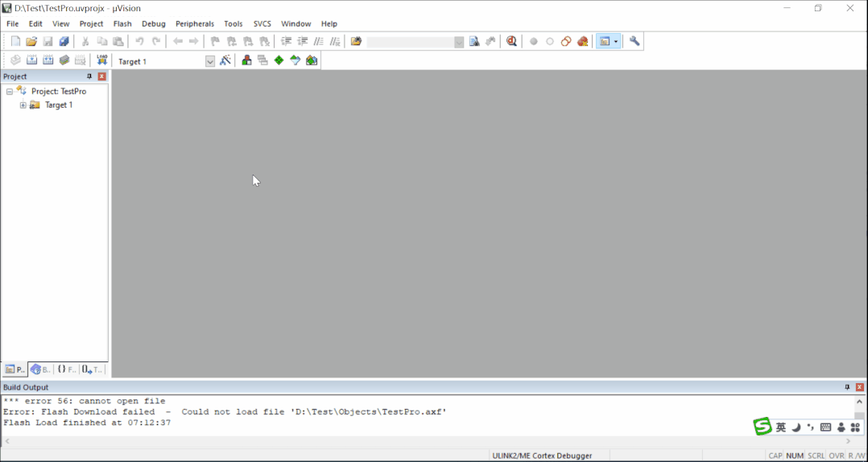Disable all breakpoints icon
Viewport: 868px width, 462px height.
point(566,42)
